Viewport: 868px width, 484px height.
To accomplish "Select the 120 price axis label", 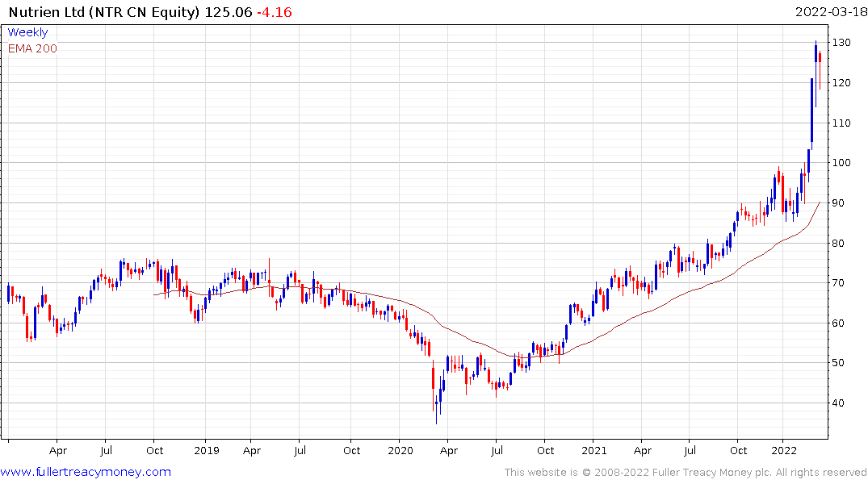I will click(x=841, y=83).
